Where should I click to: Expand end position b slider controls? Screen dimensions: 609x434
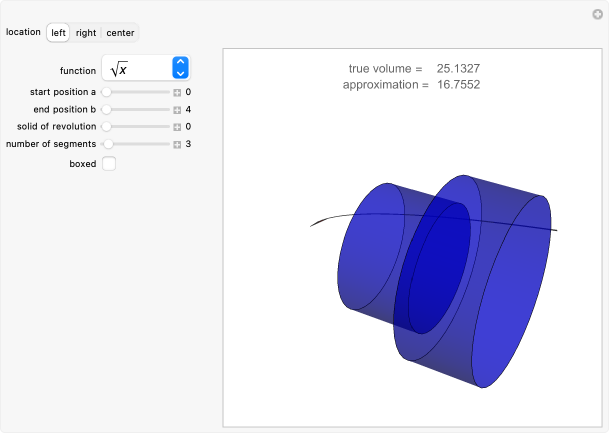coord(177,109)
